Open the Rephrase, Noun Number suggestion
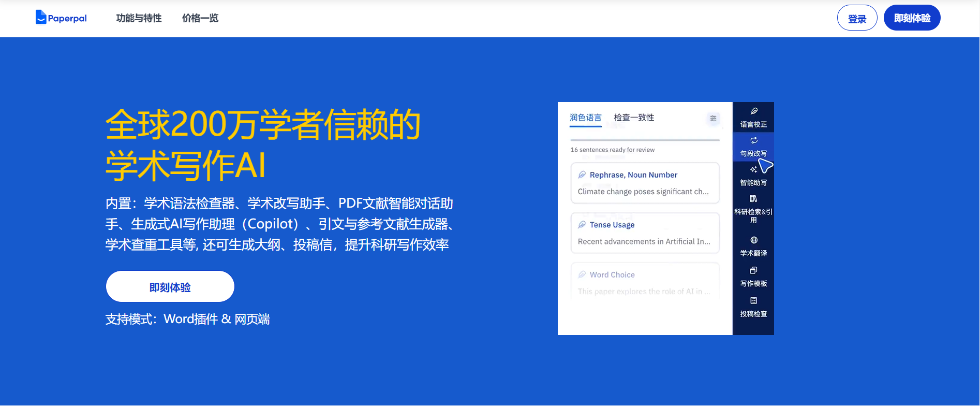 [x=645, y=183]
